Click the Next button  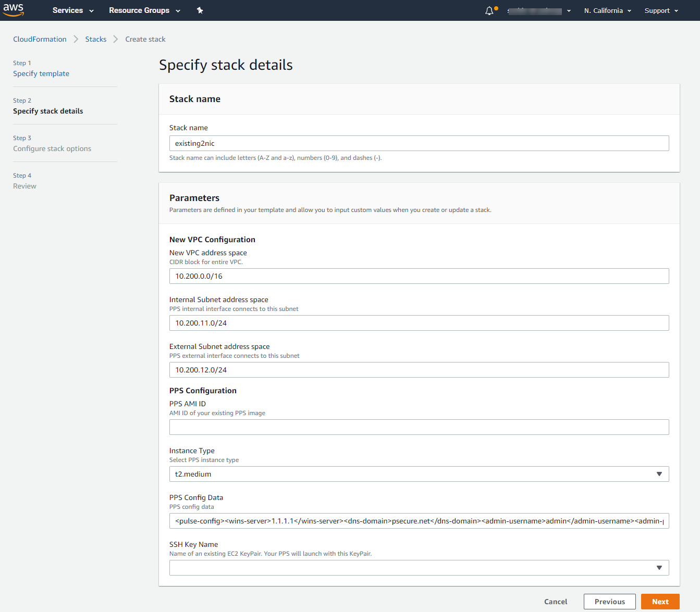tap(660, 602)
